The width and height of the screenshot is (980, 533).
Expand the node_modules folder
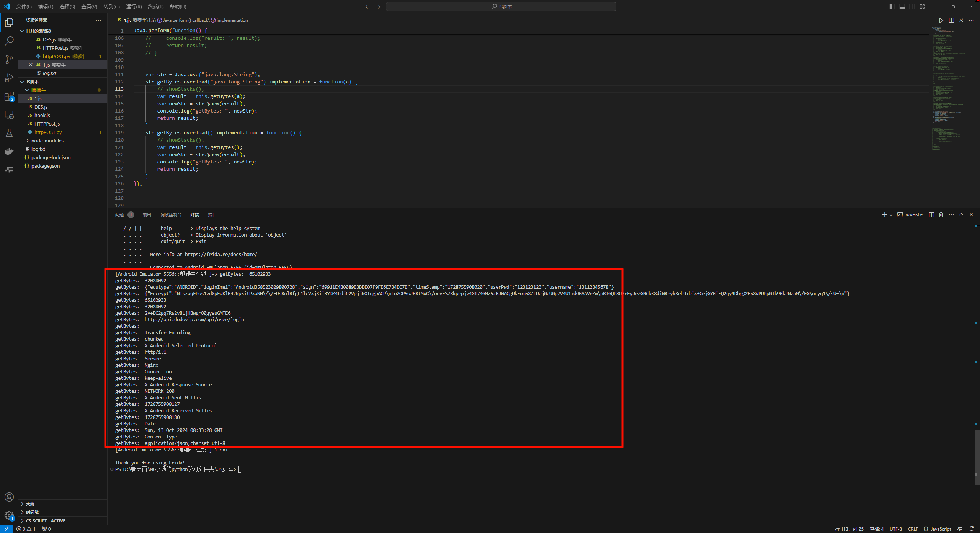[x=47, y=141]
